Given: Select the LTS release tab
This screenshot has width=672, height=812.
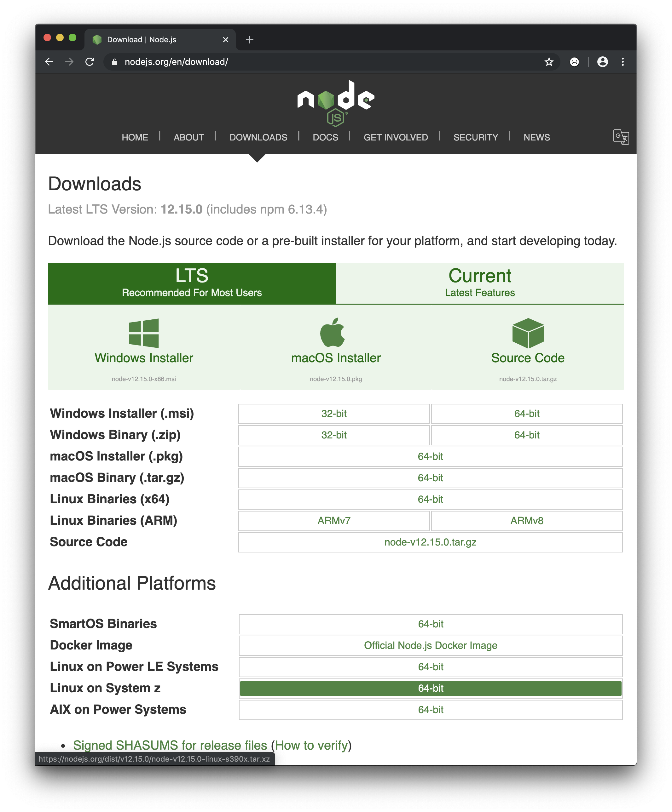Looking at the screenshot, I should [x=192, y=283].
